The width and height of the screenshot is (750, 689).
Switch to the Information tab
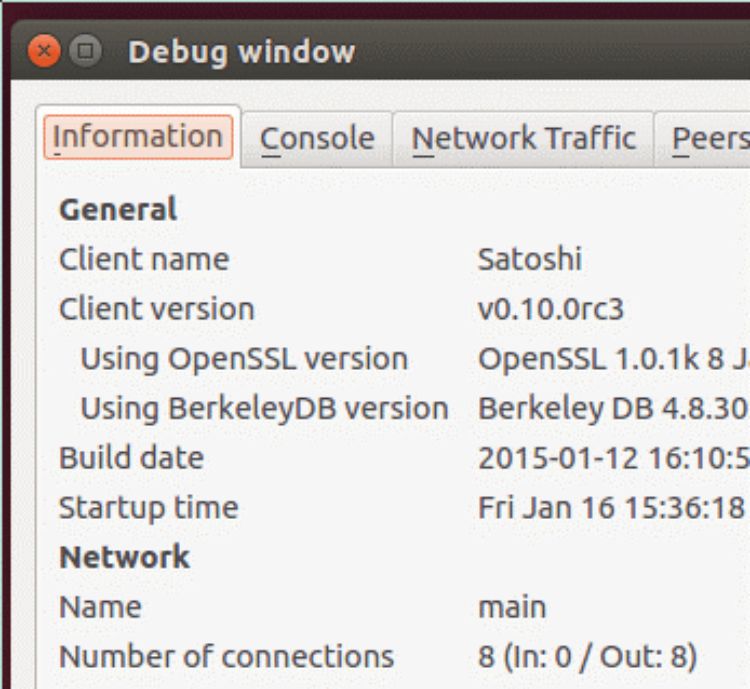coord(138,137)
